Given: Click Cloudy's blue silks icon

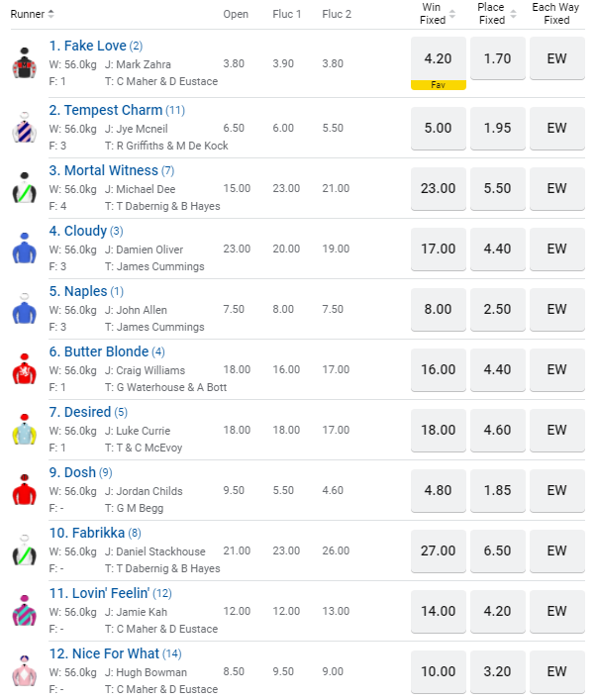Looking at the screenshot, I should coord(24,249).
